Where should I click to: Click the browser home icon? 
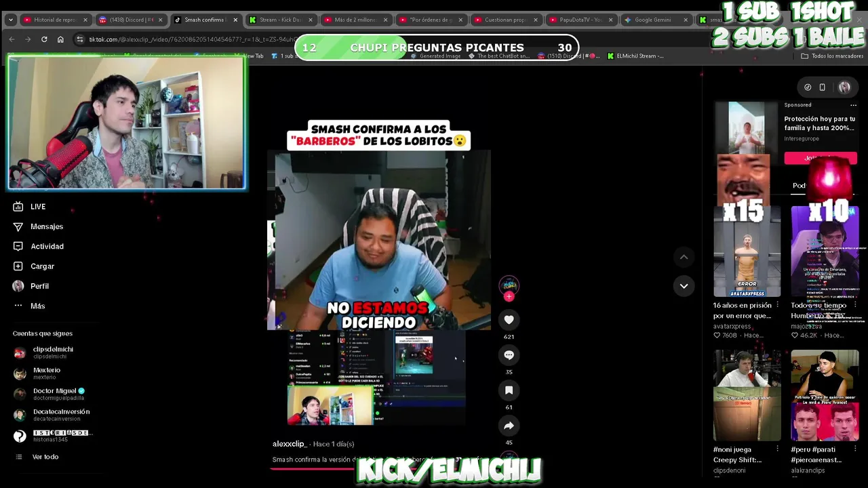click(60, 39)
